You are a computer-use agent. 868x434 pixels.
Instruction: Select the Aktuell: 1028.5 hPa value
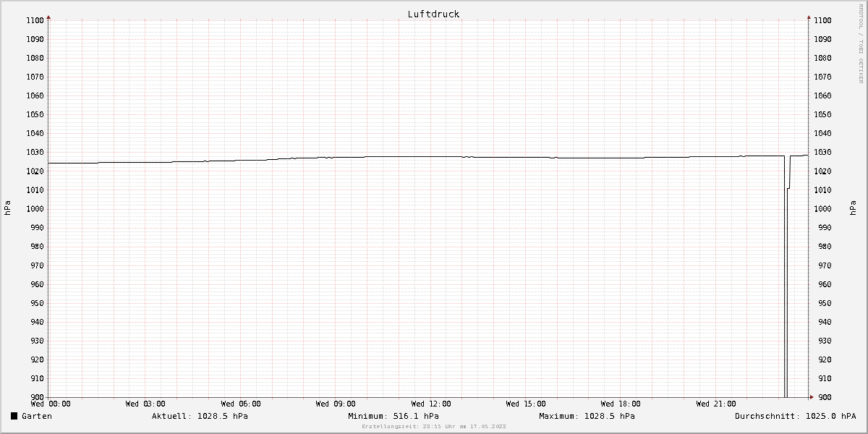tap(200, 416)
